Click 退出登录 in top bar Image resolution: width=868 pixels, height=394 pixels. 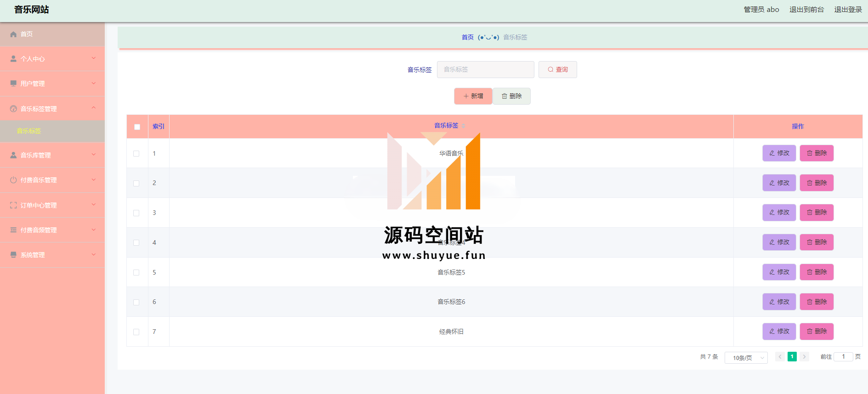pyautogui.click(x=848, y=10)
